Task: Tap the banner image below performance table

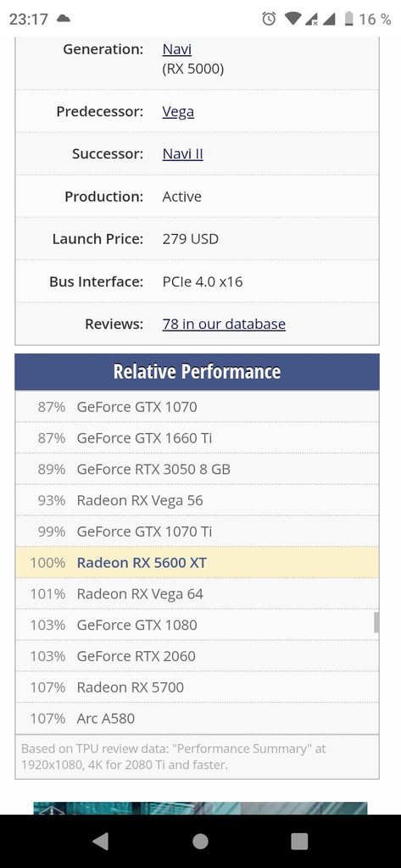Action: pos(200,808)
